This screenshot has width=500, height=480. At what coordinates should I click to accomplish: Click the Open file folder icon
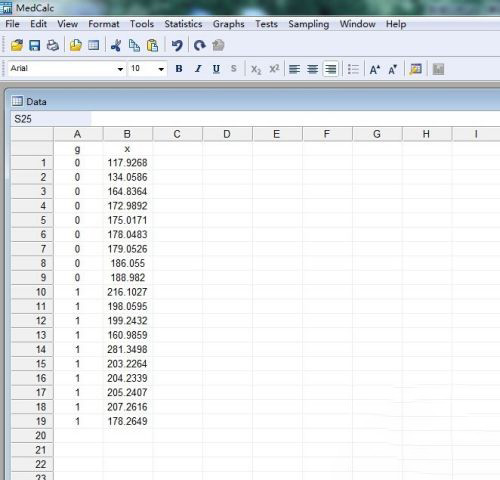[17, 45]
